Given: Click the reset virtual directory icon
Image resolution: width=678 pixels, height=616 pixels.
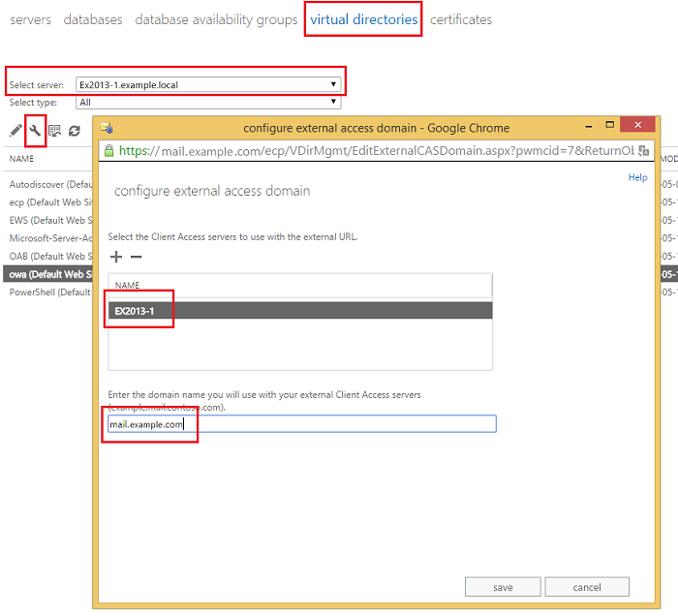Looking at the screenshot, I should 54,131.
